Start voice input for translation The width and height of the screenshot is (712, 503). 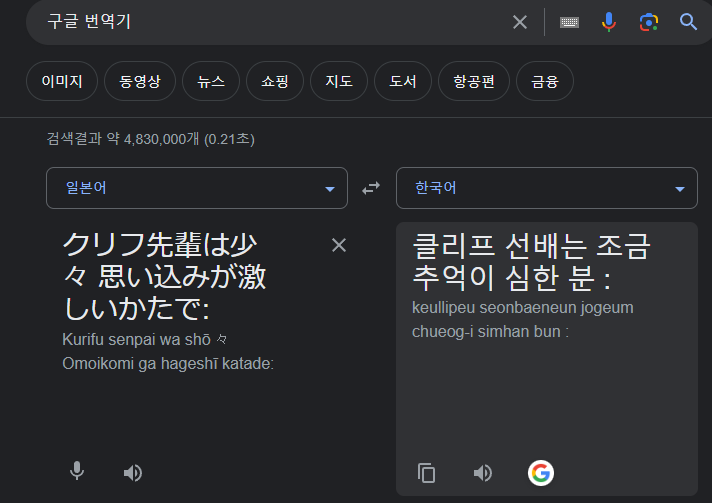(77, 472)
